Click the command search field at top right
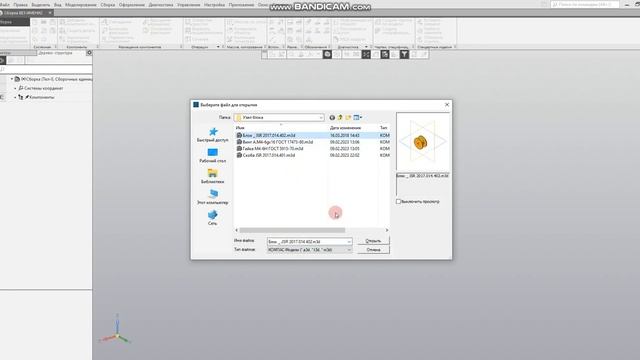This screenshot has height=360, width=640. tap(584, 4)
